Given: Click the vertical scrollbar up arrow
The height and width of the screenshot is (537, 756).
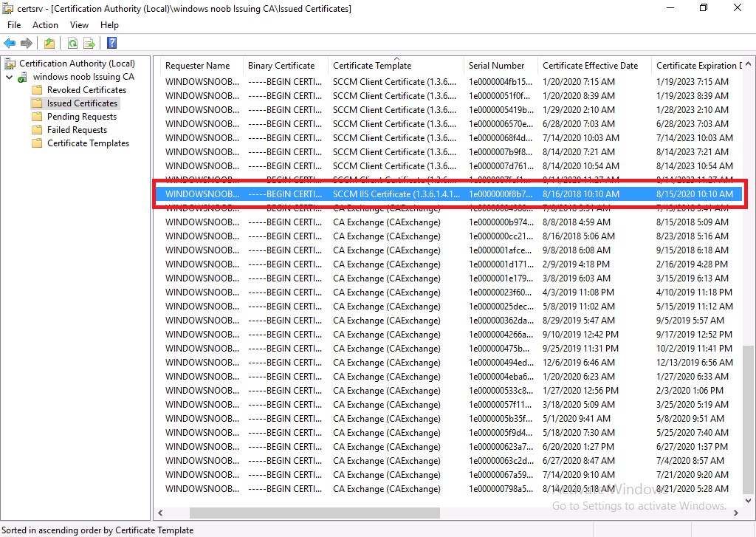Looking at the screenshot, I should [748, 64].
